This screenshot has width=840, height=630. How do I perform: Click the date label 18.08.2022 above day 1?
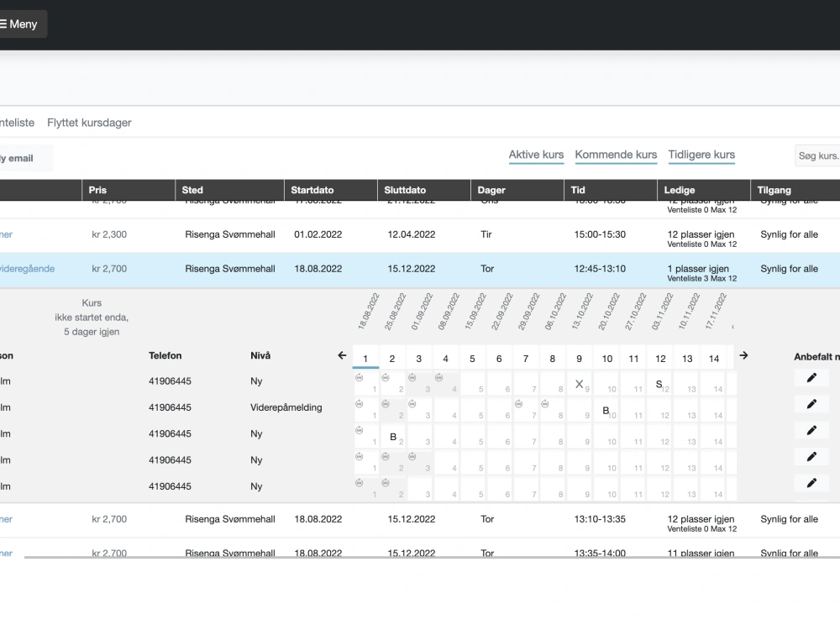click(369, 312)
